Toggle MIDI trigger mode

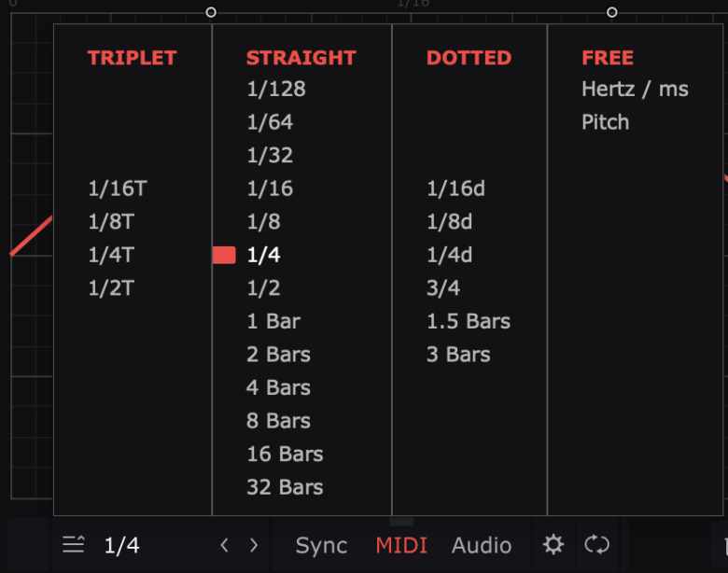tap(401, 545)
